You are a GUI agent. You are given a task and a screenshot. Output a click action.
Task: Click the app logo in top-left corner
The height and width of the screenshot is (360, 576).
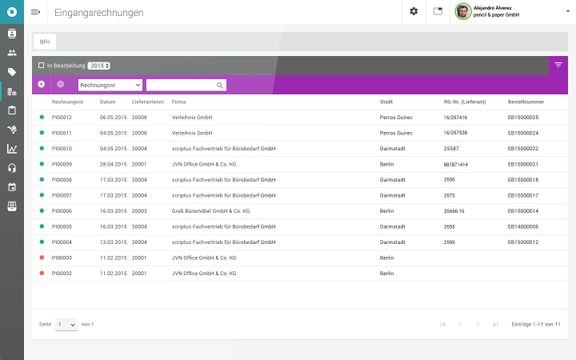tap(12, 12)
